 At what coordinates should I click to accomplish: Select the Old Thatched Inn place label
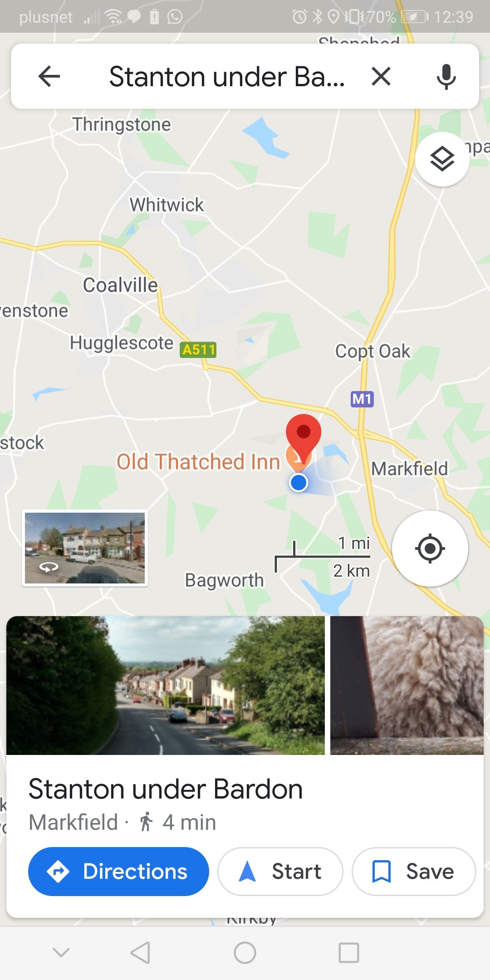tap(198, 461)
